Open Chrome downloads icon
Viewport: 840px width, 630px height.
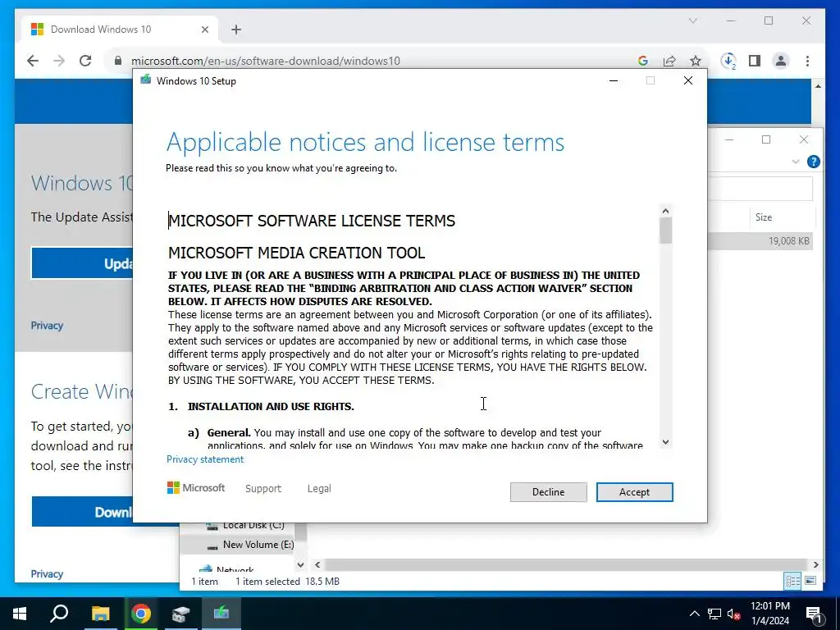pos(728,61)
